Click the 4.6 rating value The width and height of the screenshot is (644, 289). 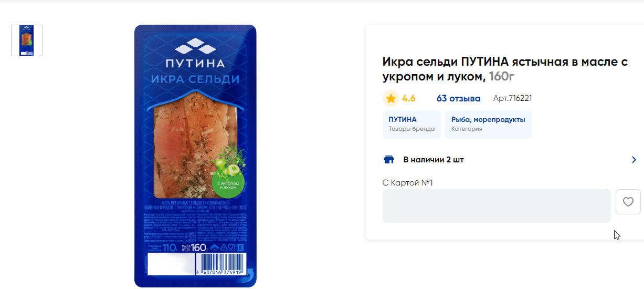[x=409, y=98]
